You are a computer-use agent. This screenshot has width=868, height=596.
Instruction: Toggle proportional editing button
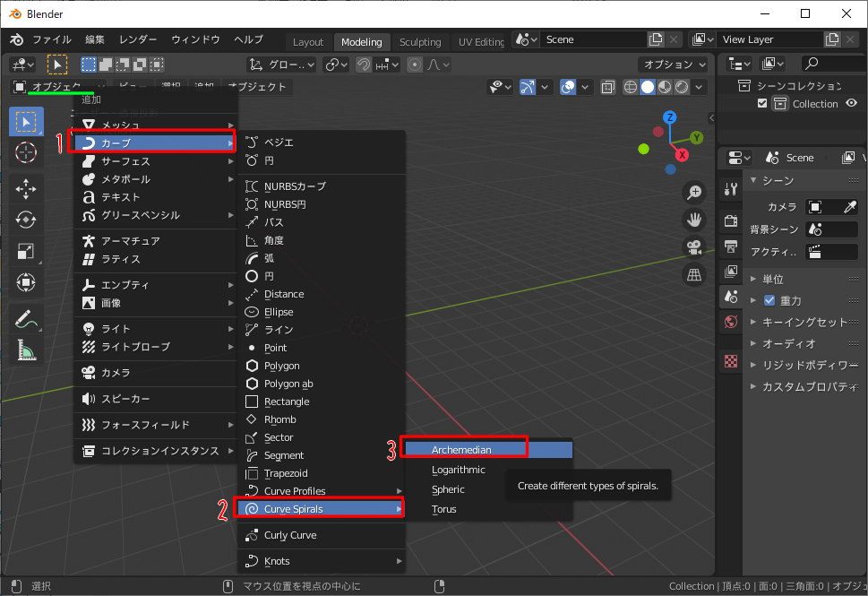click(x=414, y=65)
